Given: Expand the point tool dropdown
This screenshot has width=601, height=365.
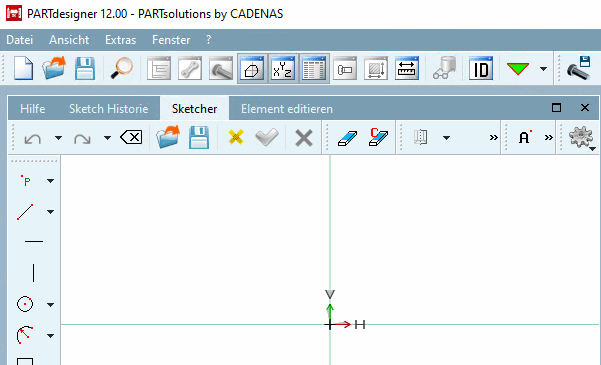Looking at the screenshot, I should click(x=51, y=181).
